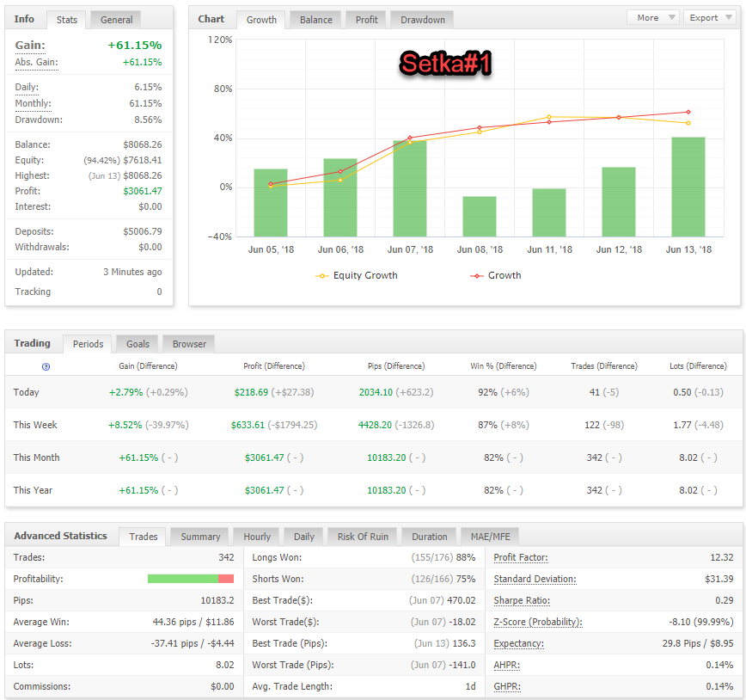Toggle the Equity Growth legend marker
The image size is (746, 700).
click(x=322, y=276)
